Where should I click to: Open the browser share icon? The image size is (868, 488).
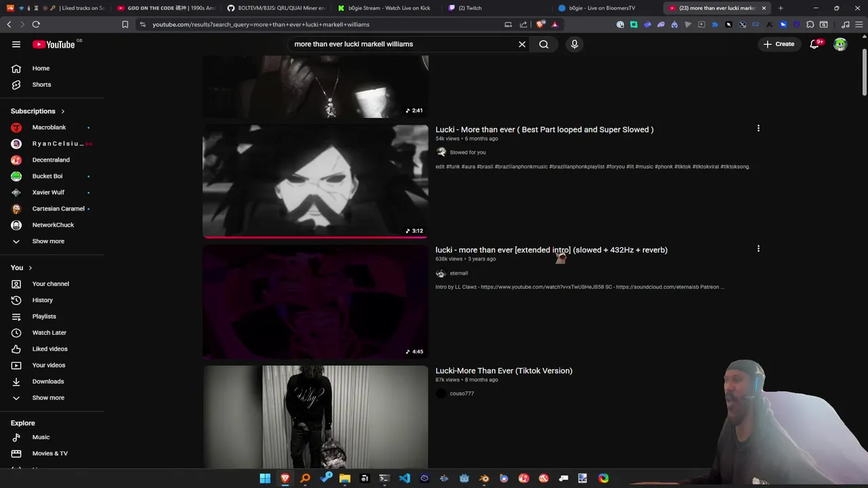pos(524,24)
